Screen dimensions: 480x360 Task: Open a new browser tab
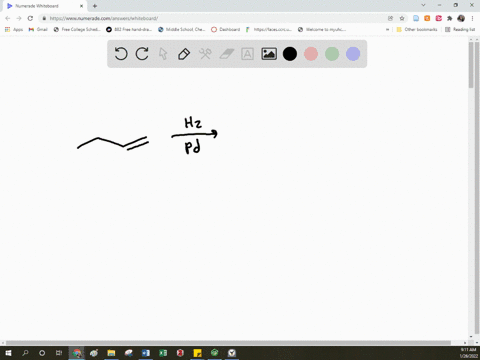point(95,6)
